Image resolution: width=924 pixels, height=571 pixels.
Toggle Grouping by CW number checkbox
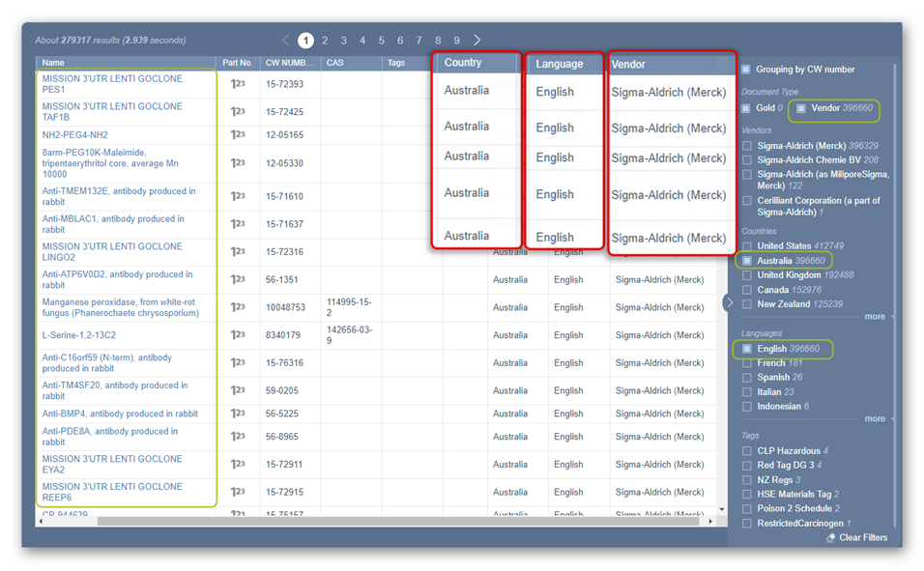pyautogui.click(x=746, y=70)
